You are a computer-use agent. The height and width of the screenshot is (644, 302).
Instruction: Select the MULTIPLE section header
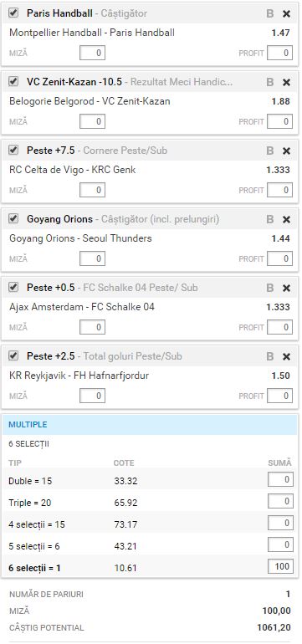[150, 425]
